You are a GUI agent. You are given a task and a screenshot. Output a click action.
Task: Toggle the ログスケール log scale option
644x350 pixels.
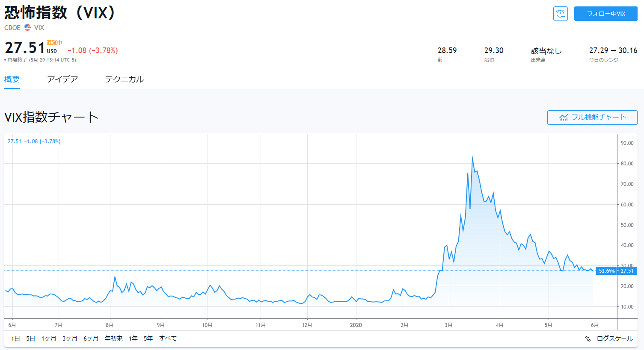click(x=614, y=338)
